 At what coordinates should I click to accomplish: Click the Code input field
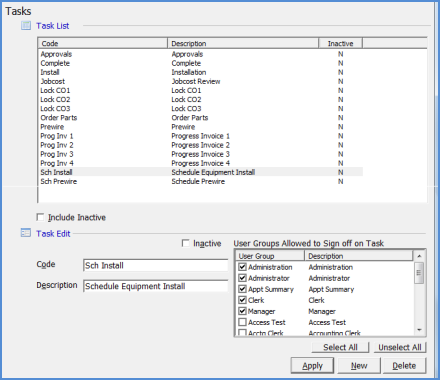[x=155, y=266]
